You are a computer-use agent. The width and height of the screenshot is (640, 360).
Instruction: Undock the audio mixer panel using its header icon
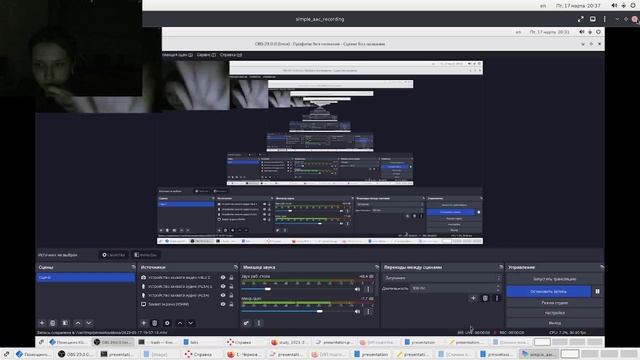pos(377,267)
